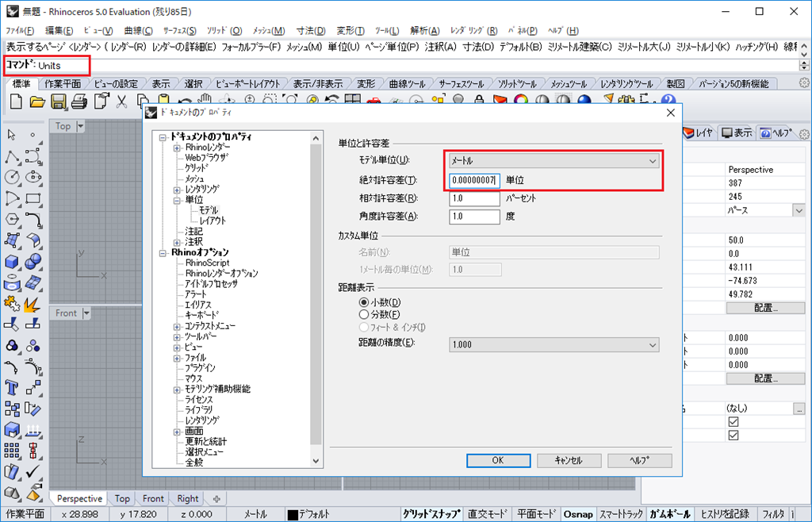Collapse the Rhinoオプション tree node
Image resolution: width=812 pixels, height=522 pixels.
click(x=163, y=253)
